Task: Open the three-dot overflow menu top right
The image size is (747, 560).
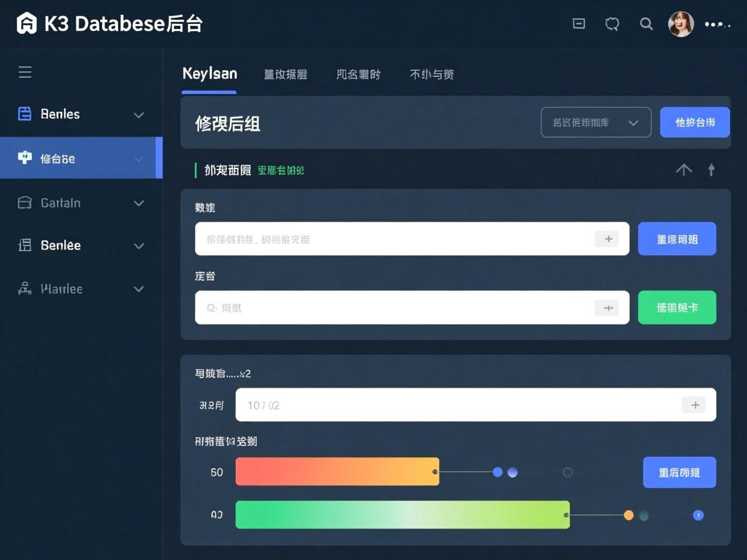Action: [715, 25]
